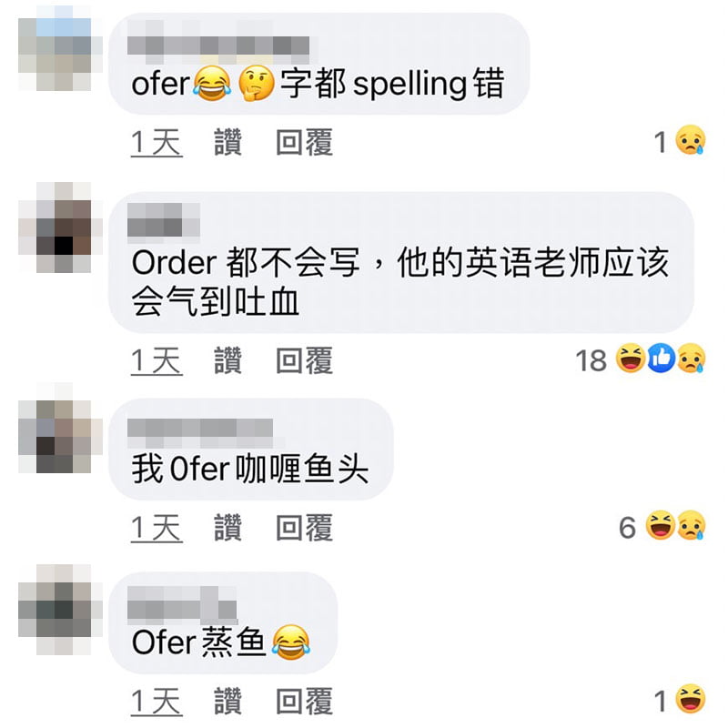Like the 'spelling 错' comment via 讚
This screenshot has height=728, width=728.
click(x=228, y=142)
